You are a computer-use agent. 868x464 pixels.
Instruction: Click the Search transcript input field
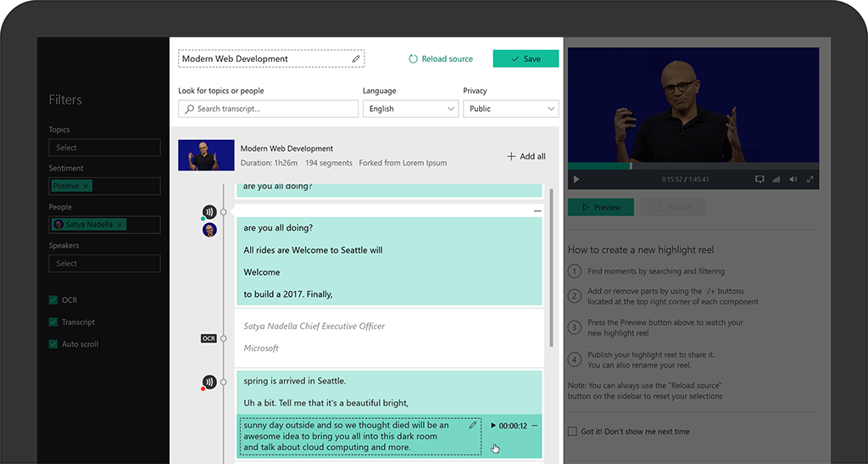point(268,109)
